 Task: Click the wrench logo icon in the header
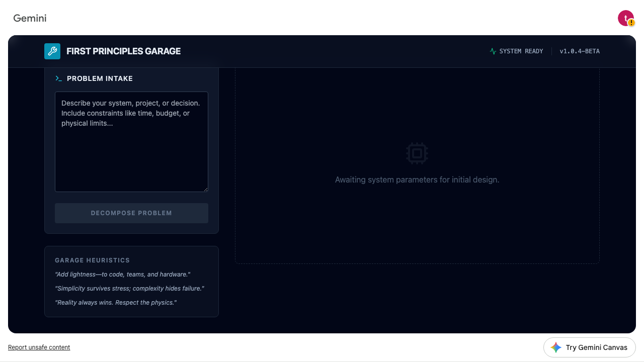point(52,51)
